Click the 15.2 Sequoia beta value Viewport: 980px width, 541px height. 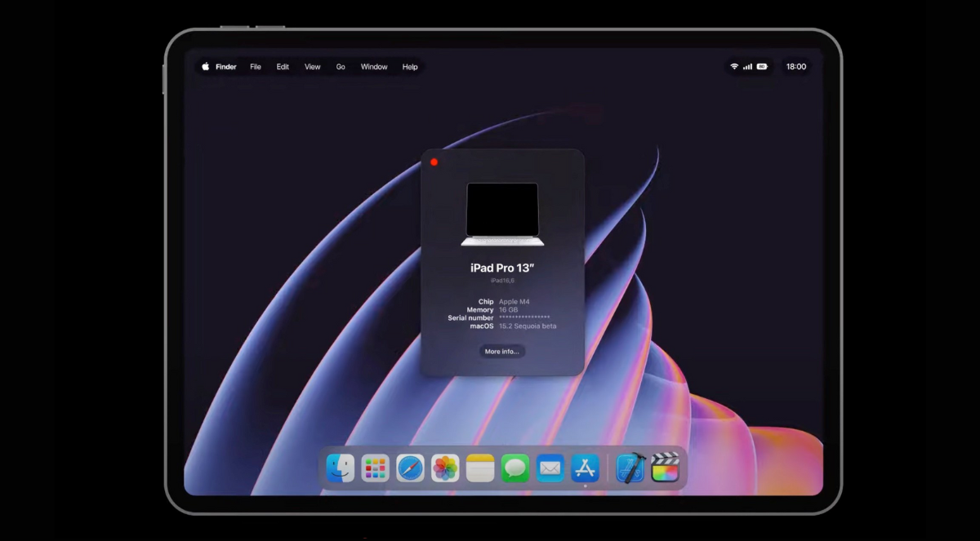pyautogui.click(x=528, y=326)
